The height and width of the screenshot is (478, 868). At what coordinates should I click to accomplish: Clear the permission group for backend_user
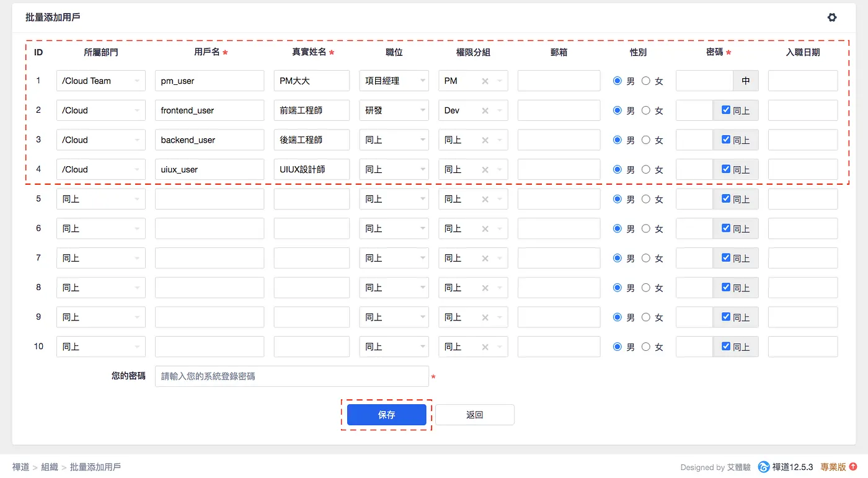[485, 140]
